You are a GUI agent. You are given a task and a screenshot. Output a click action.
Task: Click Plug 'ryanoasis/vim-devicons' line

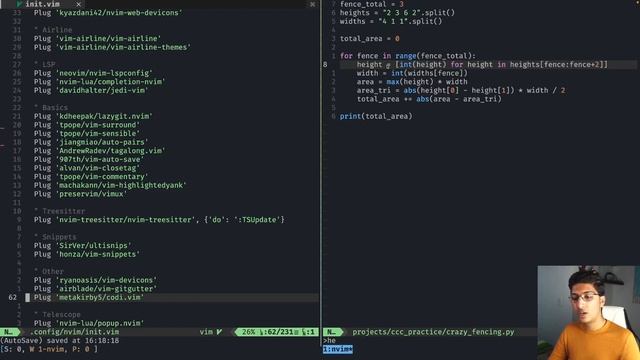coord(95,280)
